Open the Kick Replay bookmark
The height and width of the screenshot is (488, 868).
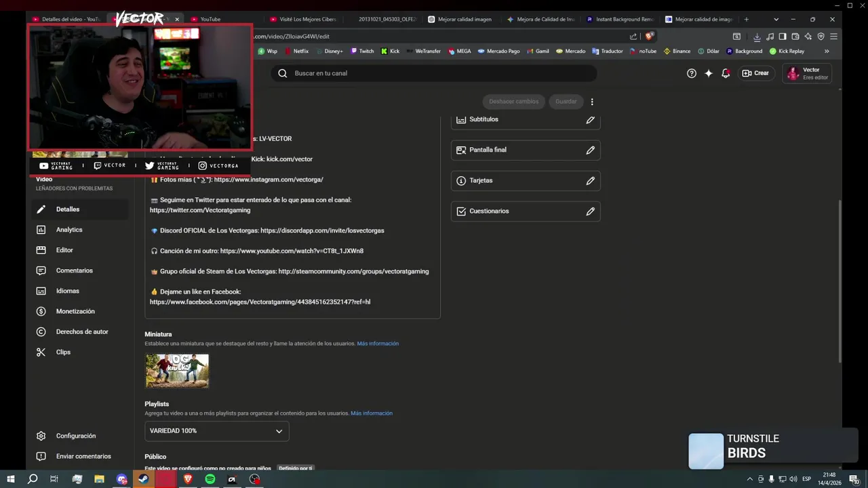(x=787, y=51)
